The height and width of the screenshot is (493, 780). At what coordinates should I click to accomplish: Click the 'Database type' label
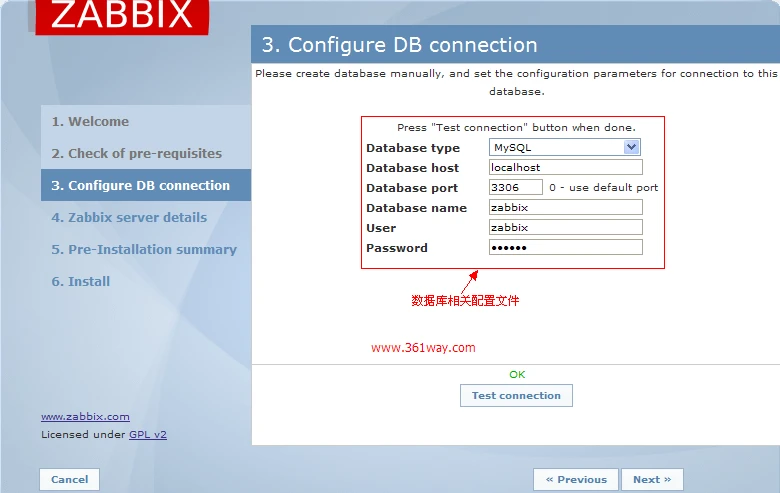tap(413, 148)
